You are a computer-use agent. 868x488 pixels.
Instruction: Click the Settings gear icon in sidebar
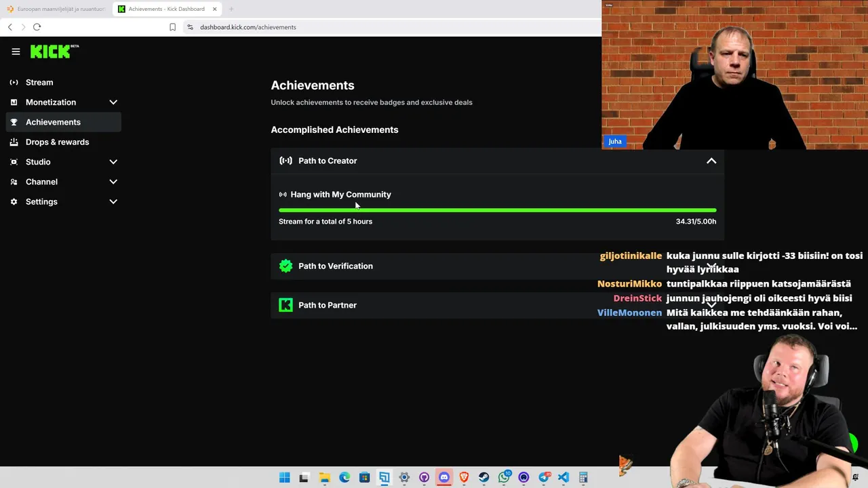pyautogui.click(x=14, y=202)
